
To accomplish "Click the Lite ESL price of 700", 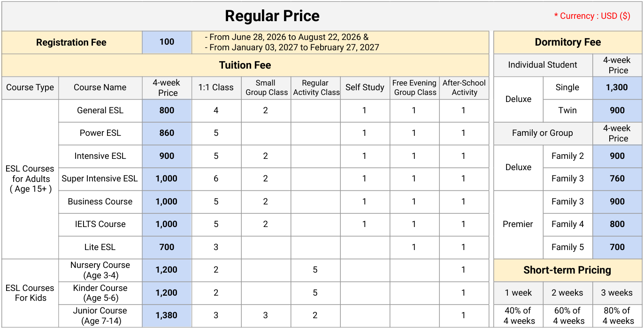I will 167,247.
